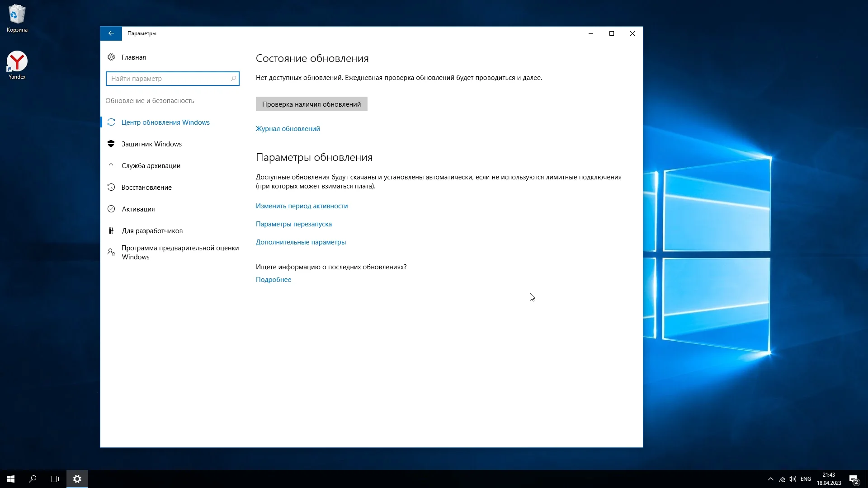Viewport: 868px width, 488px height.
Task: Open Дополнительные параметры link
Action: (301, 242)
